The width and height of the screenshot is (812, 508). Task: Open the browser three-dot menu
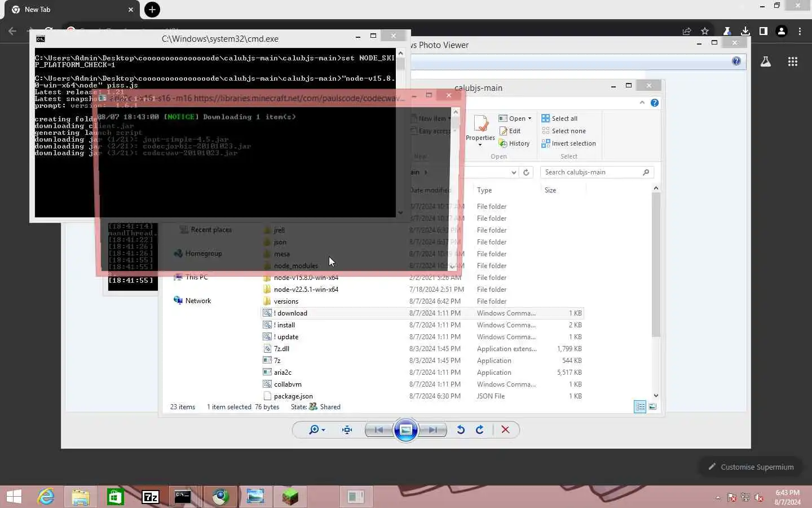[800, 31]
